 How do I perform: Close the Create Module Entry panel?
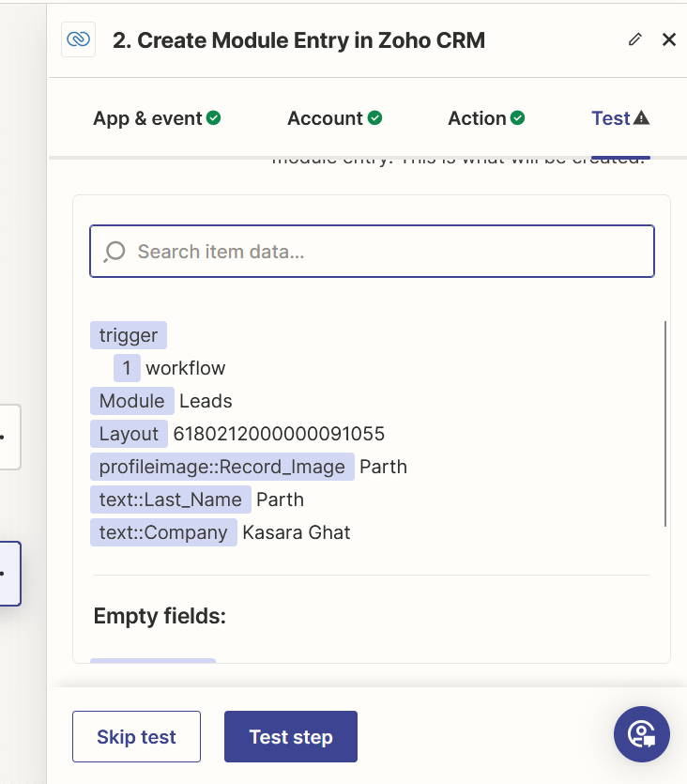tap(669, 39)
